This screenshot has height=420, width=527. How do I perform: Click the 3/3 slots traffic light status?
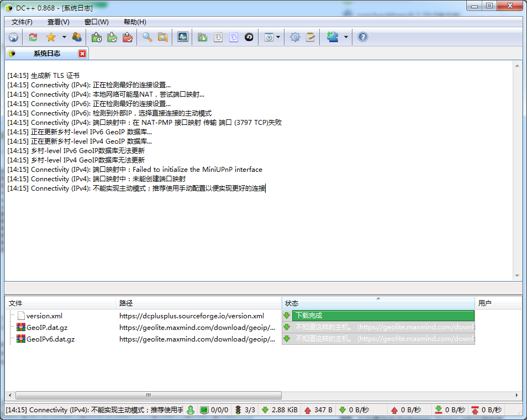click(245, 410)
